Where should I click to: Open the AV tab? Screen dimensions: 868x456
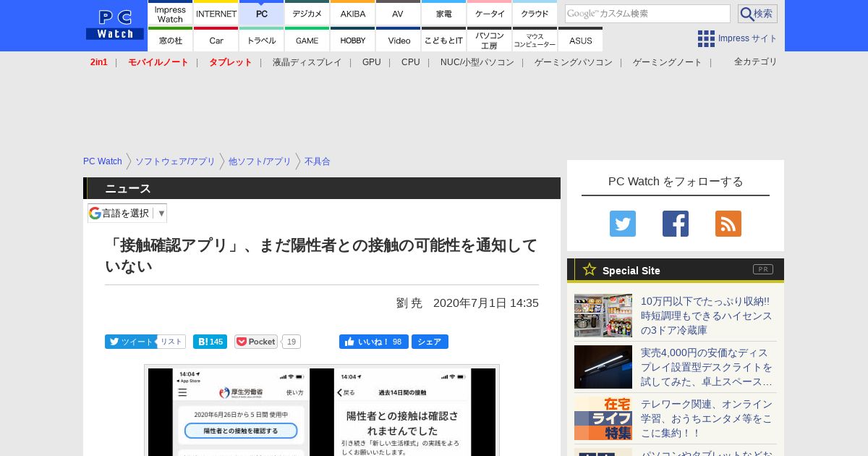pos(399,13)
